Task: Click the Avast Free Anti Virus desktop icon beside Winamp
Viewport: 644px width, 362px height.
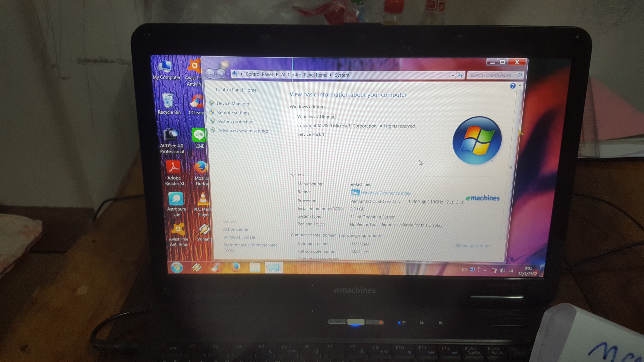Action: pyautogui.click(x=178, y=235)
